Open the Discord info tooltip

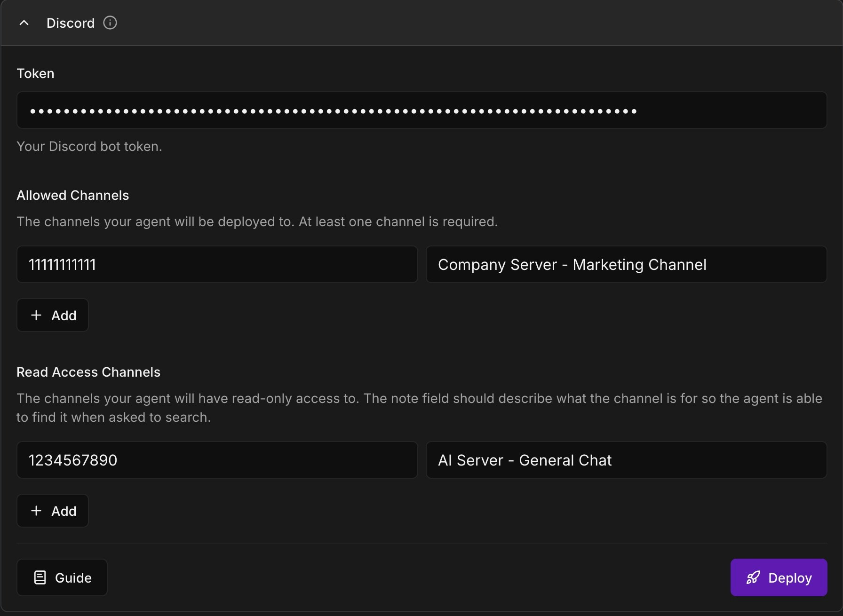(110, 23)
